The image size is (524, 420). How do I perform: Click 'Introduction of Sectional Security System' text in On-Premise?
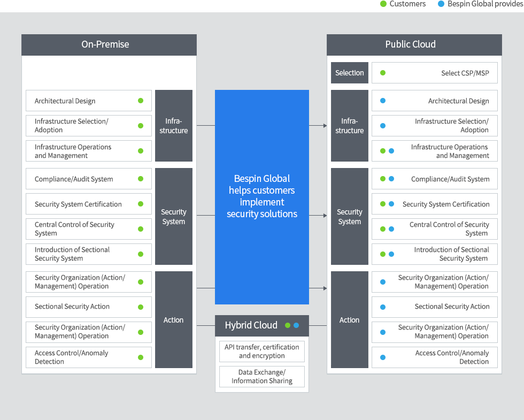point(72,254)
